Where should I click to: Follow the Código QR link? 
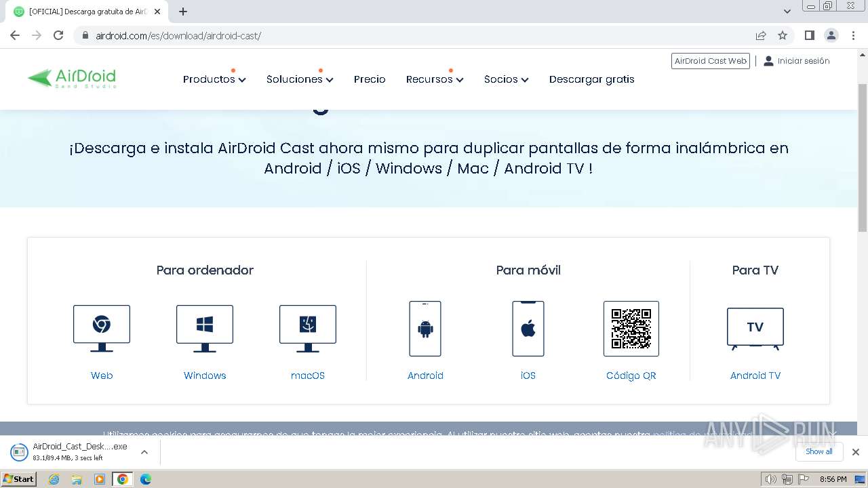(x=631, y=375)
